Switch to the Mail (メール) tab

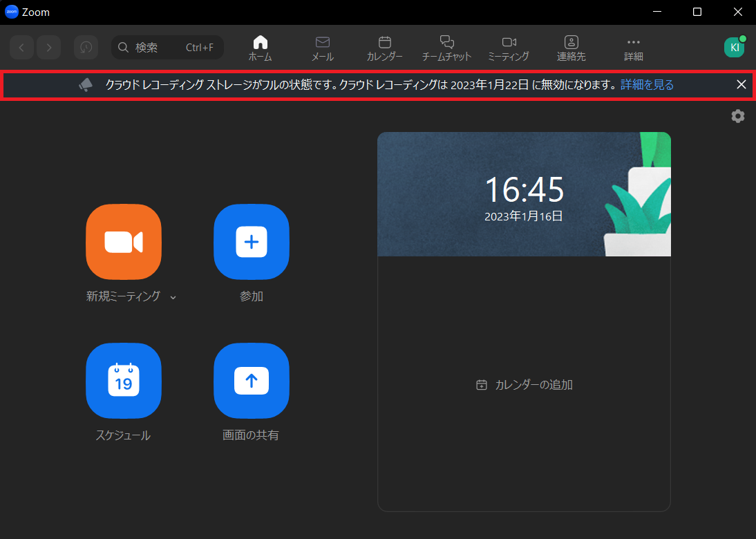tap(322, 48)
